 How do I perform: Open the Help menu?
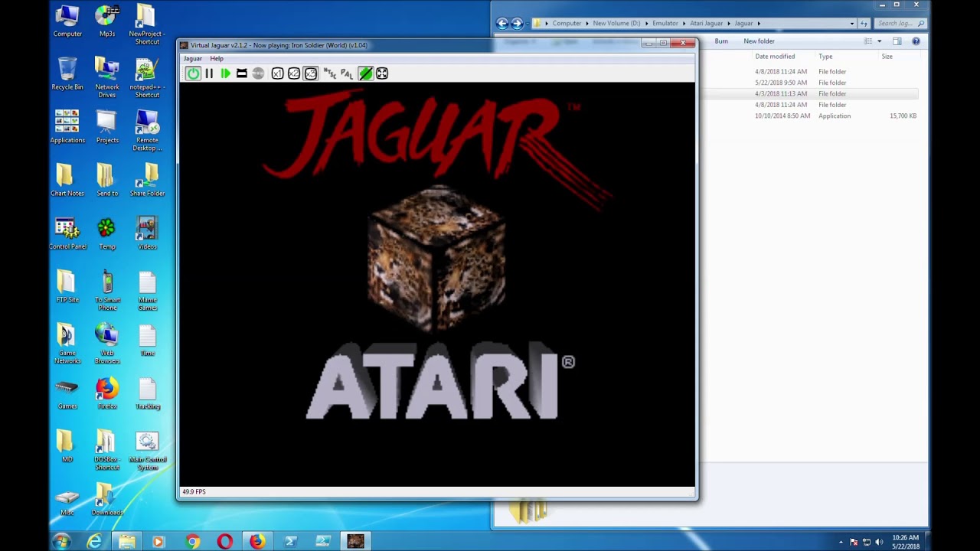point(217,58)
